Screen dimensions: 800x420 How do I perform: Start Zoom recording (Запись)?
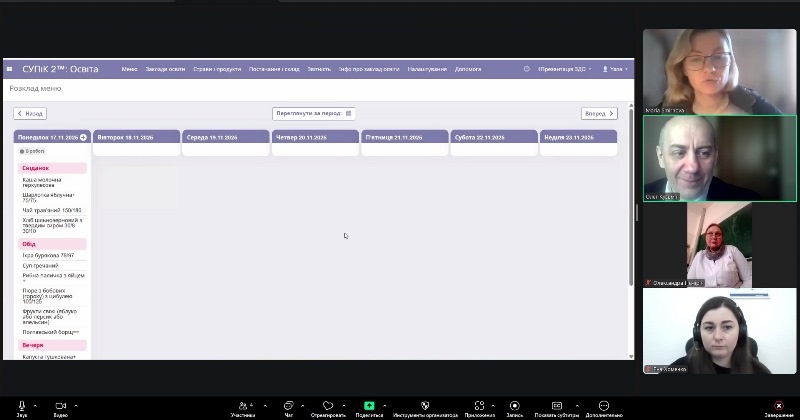pos(515,408)
